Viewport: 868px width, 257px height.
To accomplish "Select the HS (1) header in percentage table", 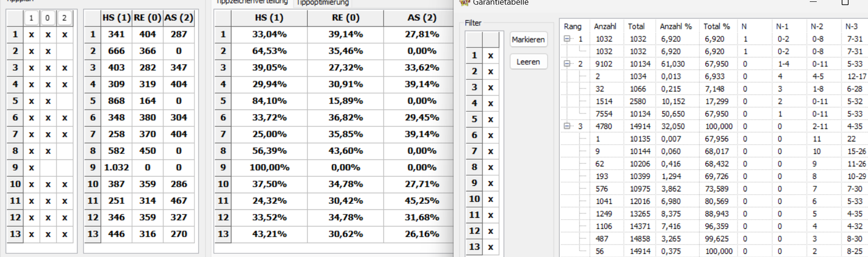I will (x=269, y=18).
